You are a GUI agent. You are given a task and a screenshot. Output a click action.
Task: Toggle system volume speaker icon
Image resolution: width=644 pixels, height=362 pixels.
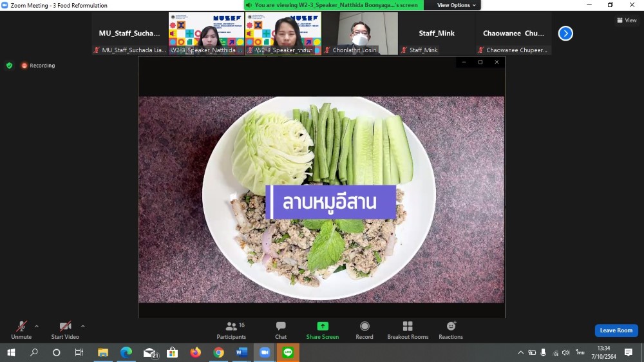pos(565,352)
